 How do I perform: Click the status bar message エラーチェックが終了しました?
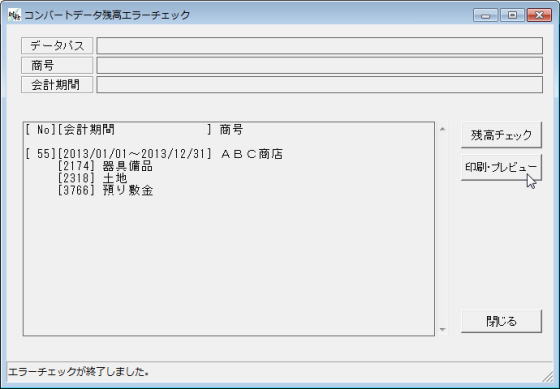pos(78,372)
